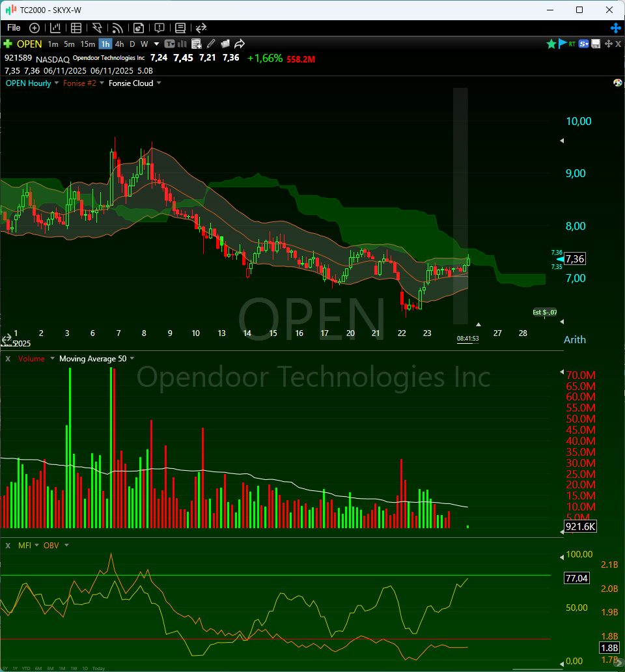Viewport: 625px width, 672px height.
Task: Switch to the 4h timeframe
Action: [x=120, y=44]
